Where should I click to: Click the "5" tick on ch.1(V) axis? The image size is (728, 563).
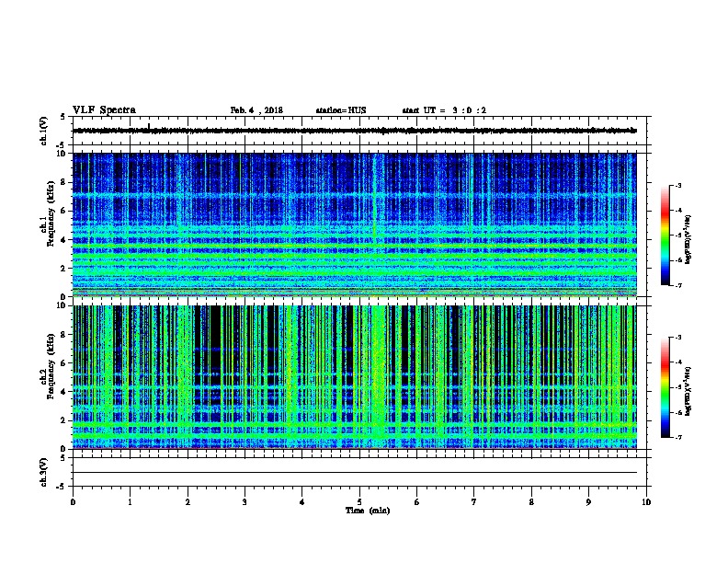64,117
